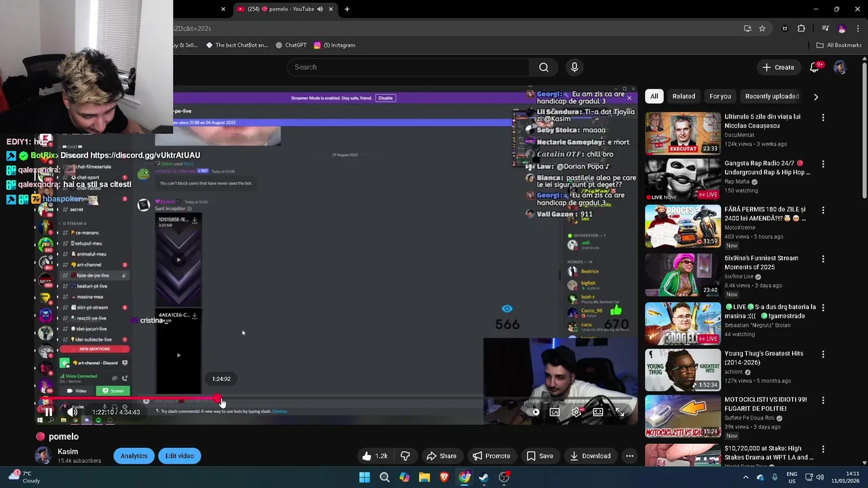Open the 6ix9ine stream moments thumbnail

[683, 274]
